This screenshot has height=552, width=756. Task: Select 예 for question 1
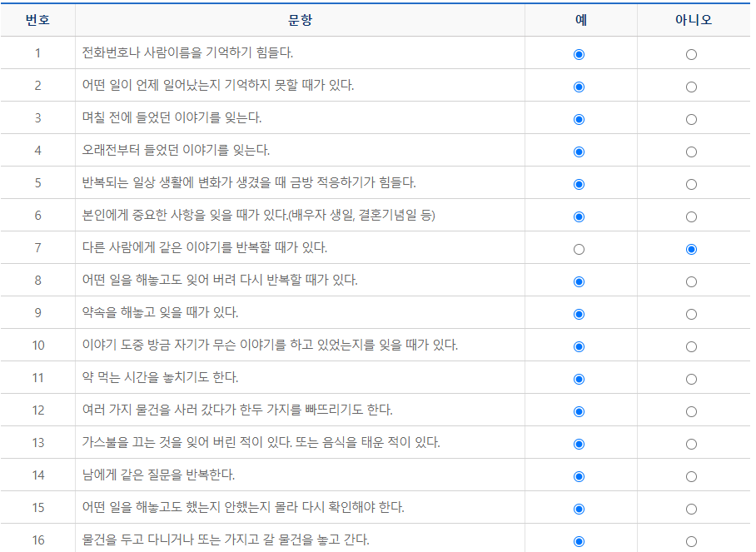pos(579,54)
